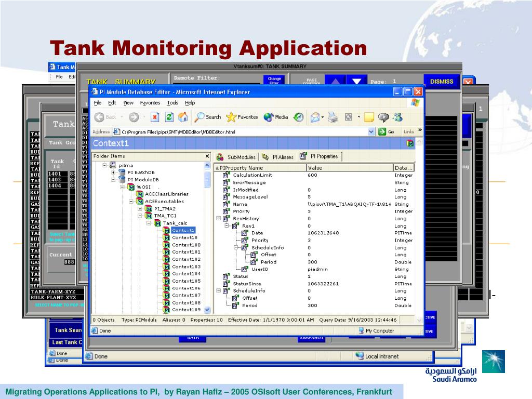This screenshot has width=532, height=399.
Task: Click the yellow note icon in toolbar
Action: (369, 117)
